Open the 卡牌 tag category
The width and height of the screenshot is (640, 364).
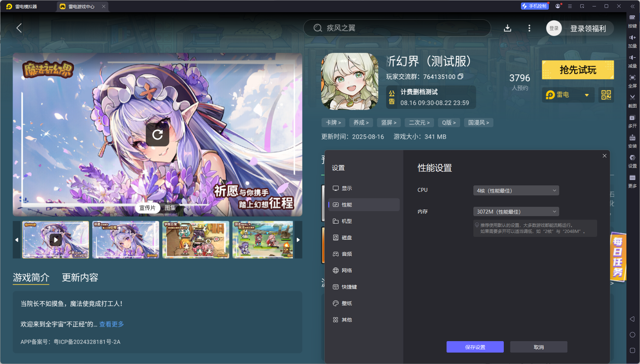pos(333,123)
